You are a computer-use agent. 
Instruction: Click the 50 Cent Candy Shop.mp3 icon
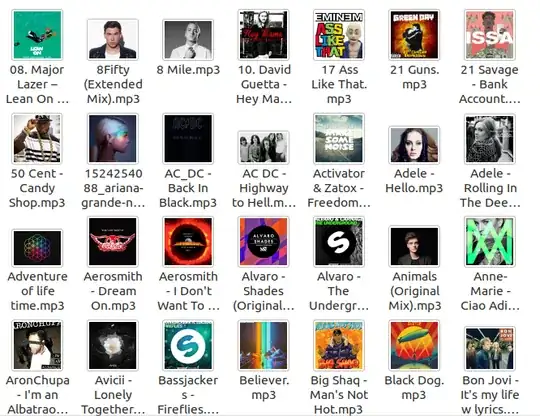37,138
